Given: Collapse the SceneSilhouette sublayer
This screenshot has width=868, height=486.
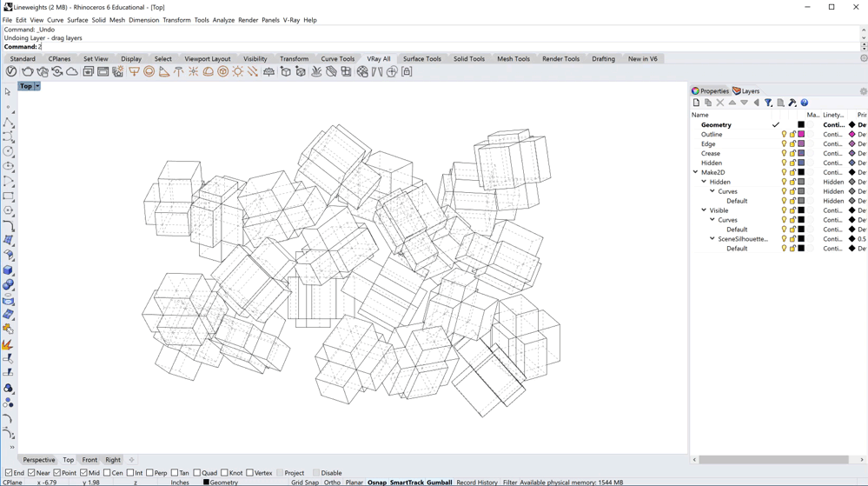Looking at the screenshot, I should [712, 239].
